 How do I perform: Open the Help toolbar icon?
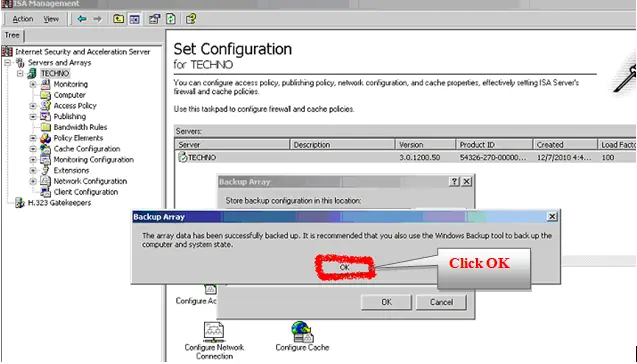[191, 19]
